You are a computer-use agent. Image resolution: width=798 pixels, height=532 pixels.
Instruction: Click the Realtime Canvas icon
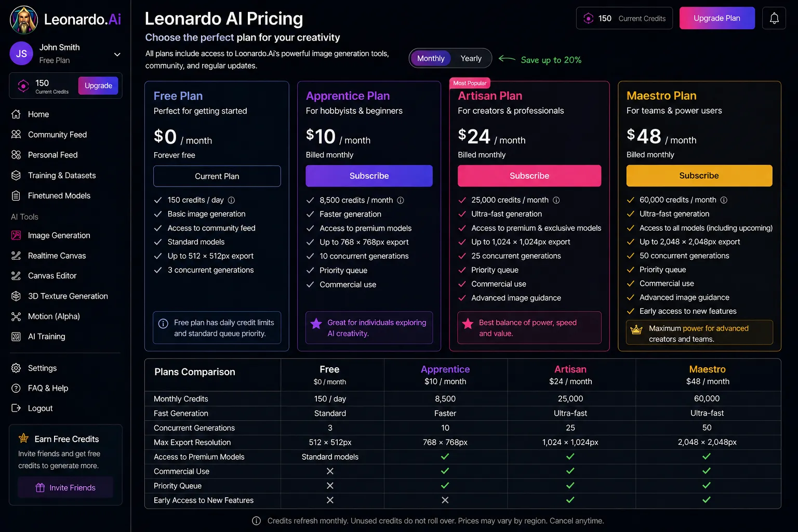pos(16,256)
